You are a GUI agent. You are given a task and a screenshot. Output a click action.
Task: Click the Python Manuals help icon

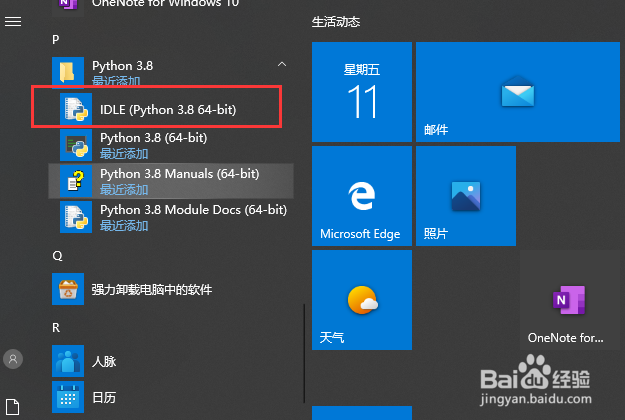click(76, 181)
